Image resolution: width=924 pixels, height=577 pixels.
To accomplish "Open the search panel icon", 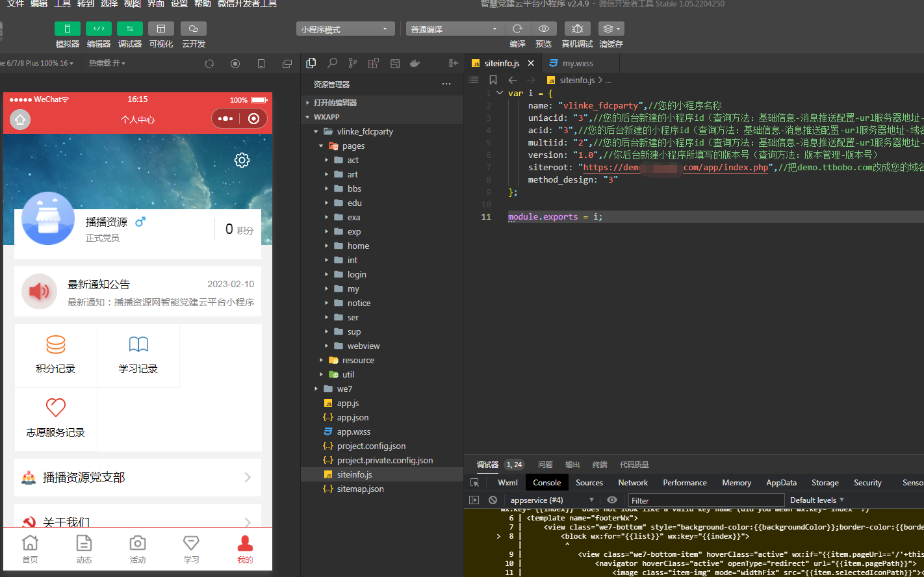I will click(332, 63).
